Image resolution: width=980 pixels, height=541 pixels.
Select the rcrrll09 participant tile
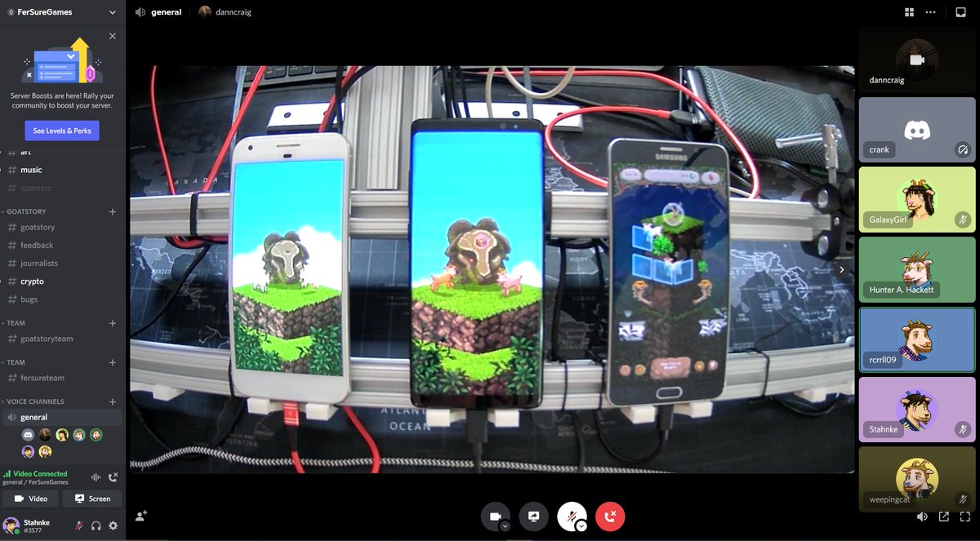coord(917,339)
